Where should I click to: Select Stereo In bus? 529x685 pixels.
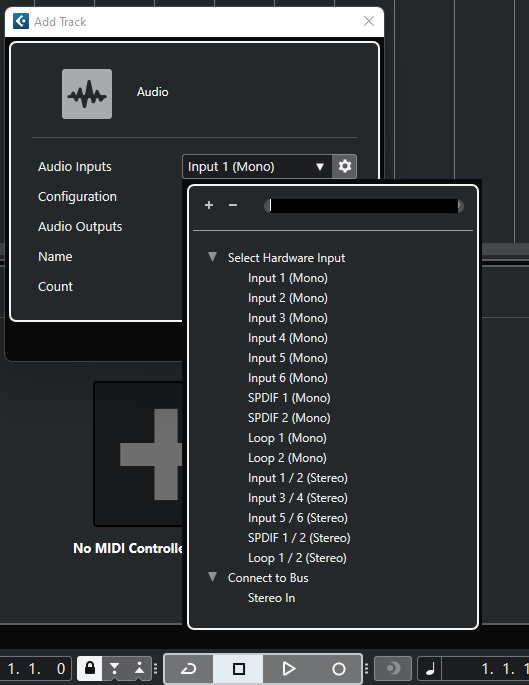pos(271,598)
